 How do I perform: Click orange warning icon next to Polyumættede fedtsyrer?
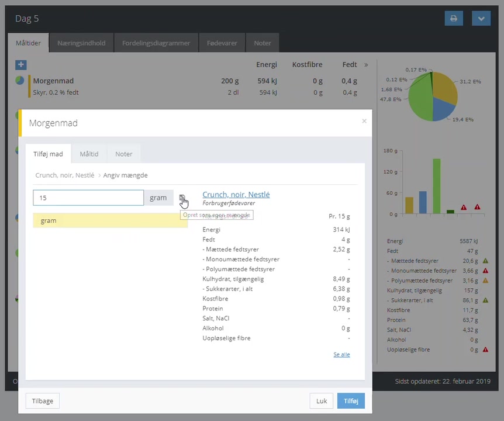pyautogui.click(x=485, y=281)
